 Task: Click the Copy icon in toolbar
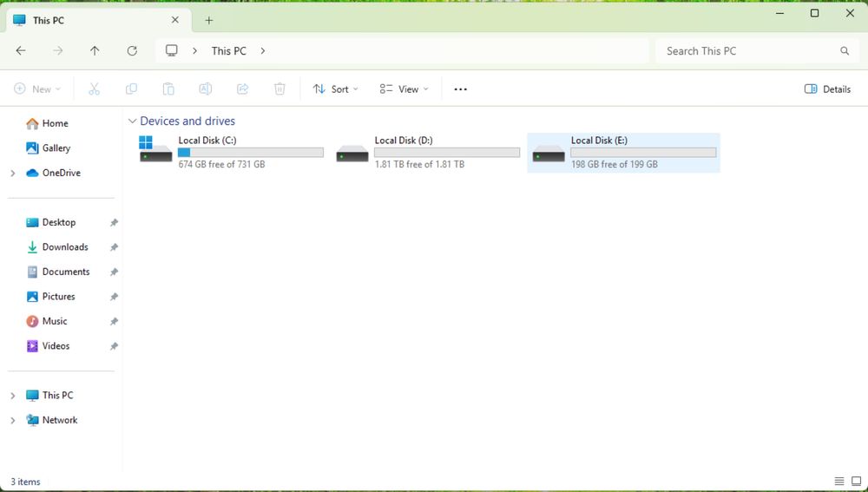click(x=131, y=89)
